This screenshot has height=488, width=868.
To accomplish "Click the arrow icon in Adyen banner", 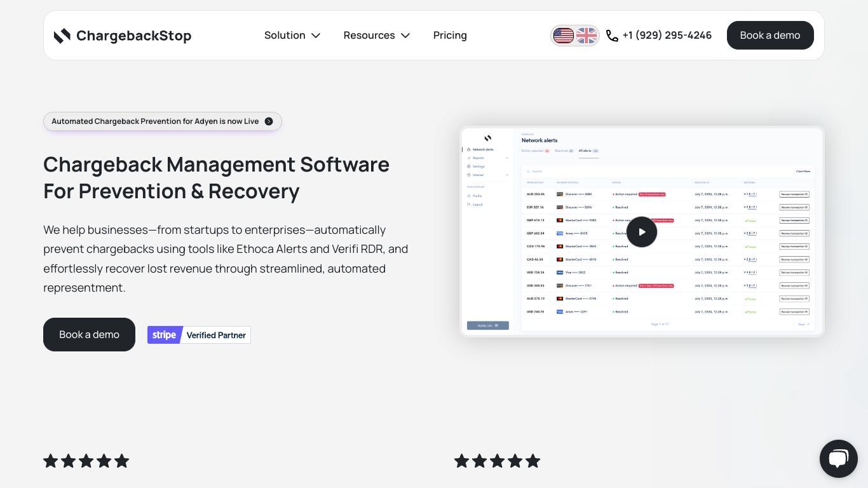I will (269, 121).
